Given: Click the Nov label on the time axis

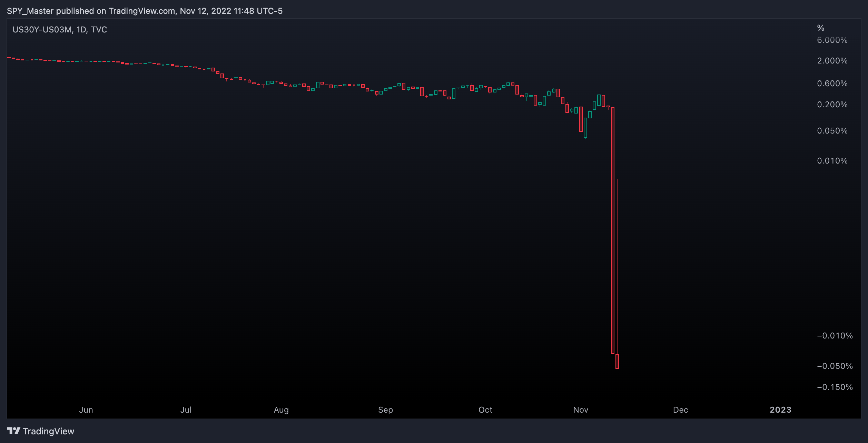Looking at the screenshot, I should click(x=581, y=410).
